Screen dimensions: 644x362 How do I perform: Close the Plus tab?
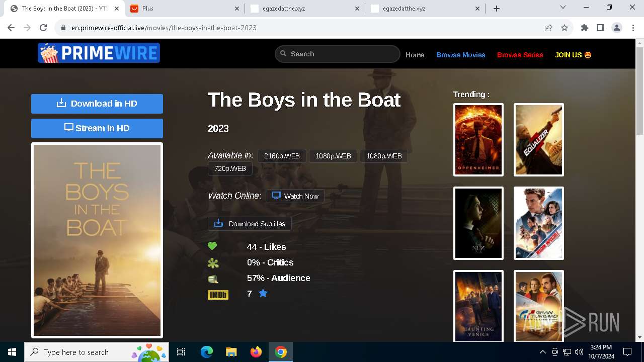point(237,9)
